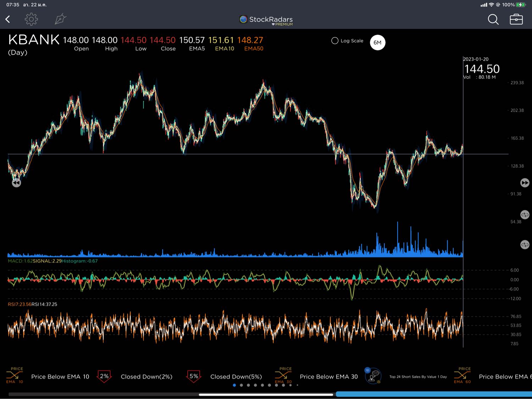Tap the EMA10 value 151.61
Viewport: 532px width, 399px height.
[221, 40]
